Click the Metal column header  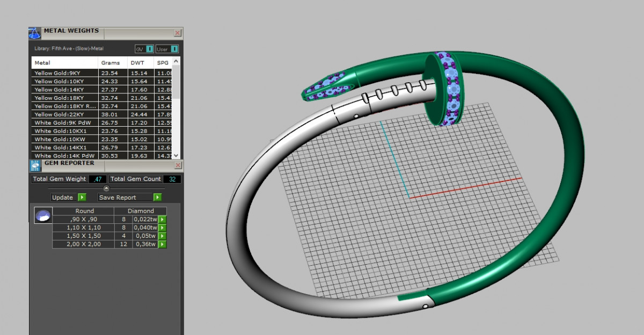point(65,63)
